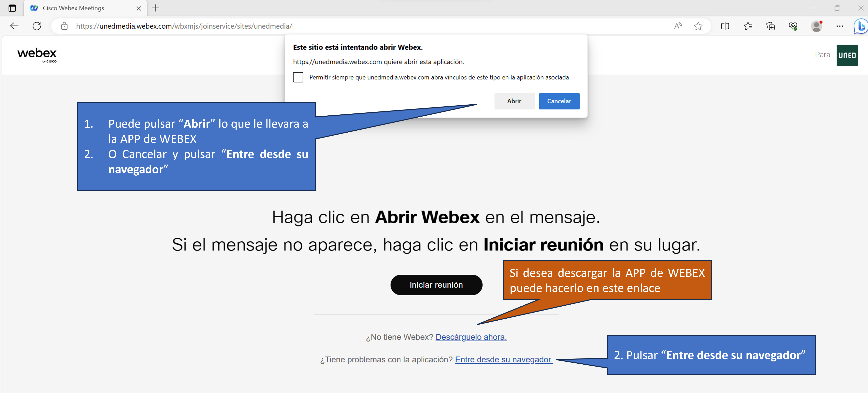
Task: Enable always allow unedmedia.webex.com checkbox
Action: pyautogui.click(x=298, y=77)
